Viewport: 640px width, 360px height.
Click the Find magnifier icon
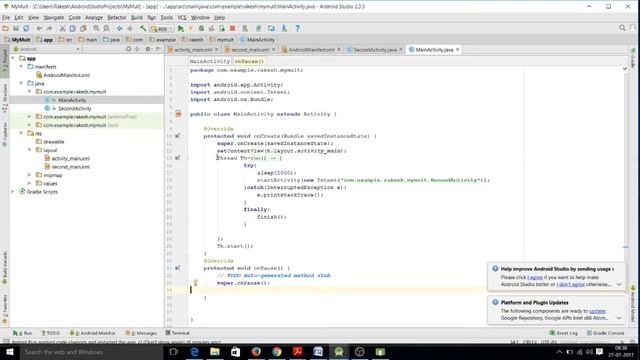96,28
